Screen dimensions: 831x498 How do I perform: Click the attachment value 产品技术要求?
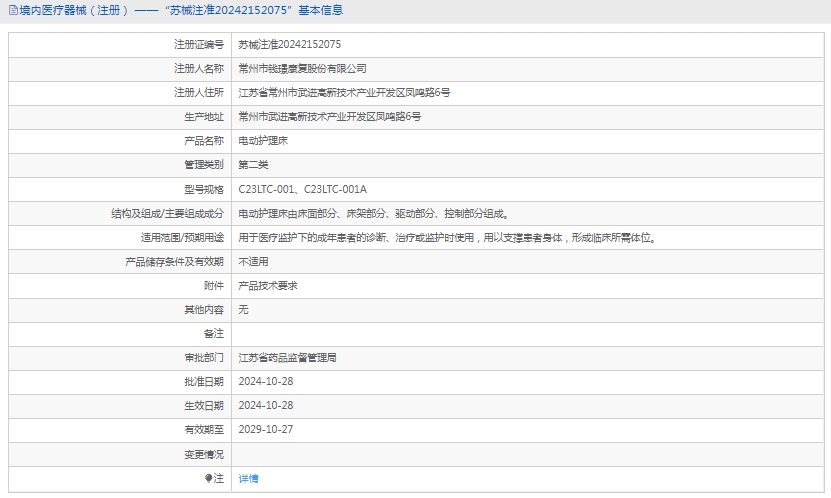coord(268,285)
